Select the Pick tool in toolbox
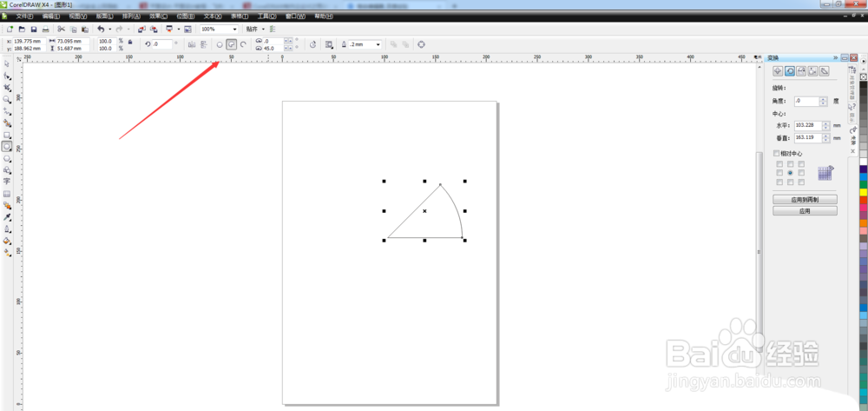The height and width of the screenshot is (411, 868). pyautogui.click(x=7, y=64)
